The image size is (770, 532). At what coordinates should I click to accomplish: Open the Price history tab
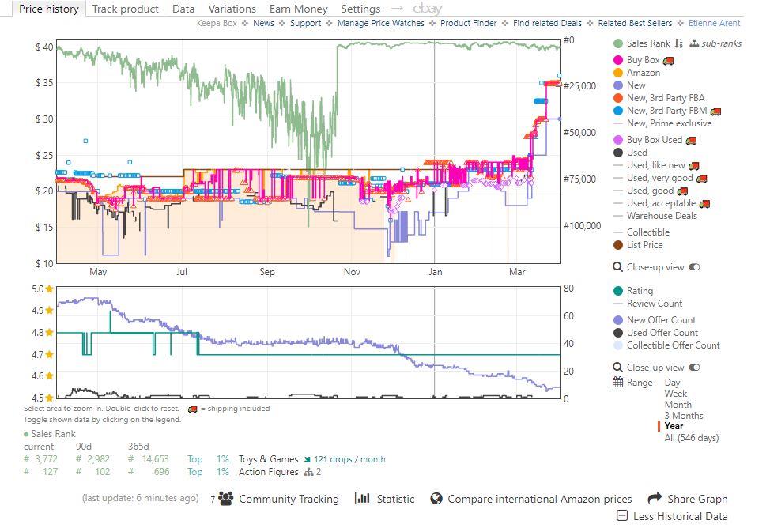48,9
